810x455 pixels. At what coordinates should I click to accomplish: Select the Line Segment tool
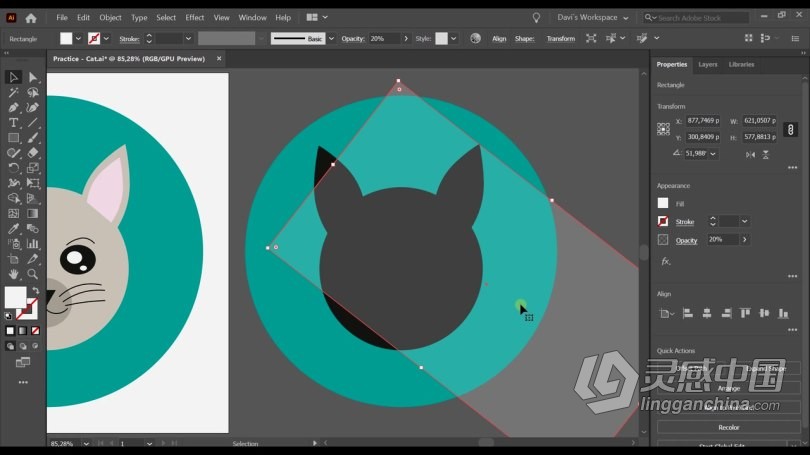tap(33, 122)
